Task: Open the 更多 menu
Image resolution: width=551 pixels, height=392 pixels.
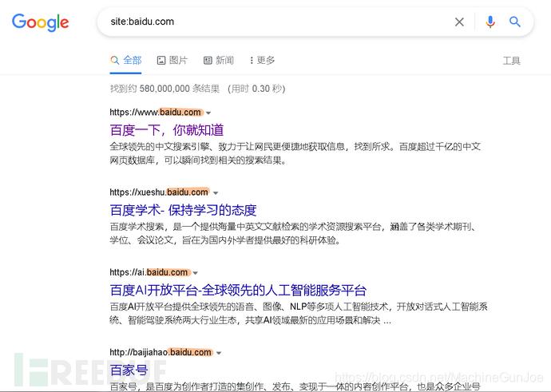Action: pos(262,61)
